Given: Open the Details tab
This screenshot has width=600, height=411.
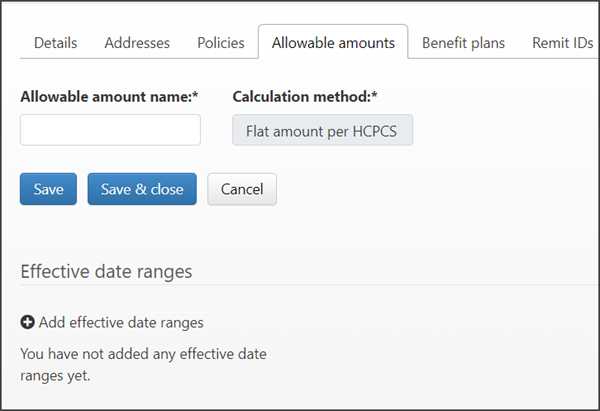Looking at the screenshot, I should coord(56,43).
